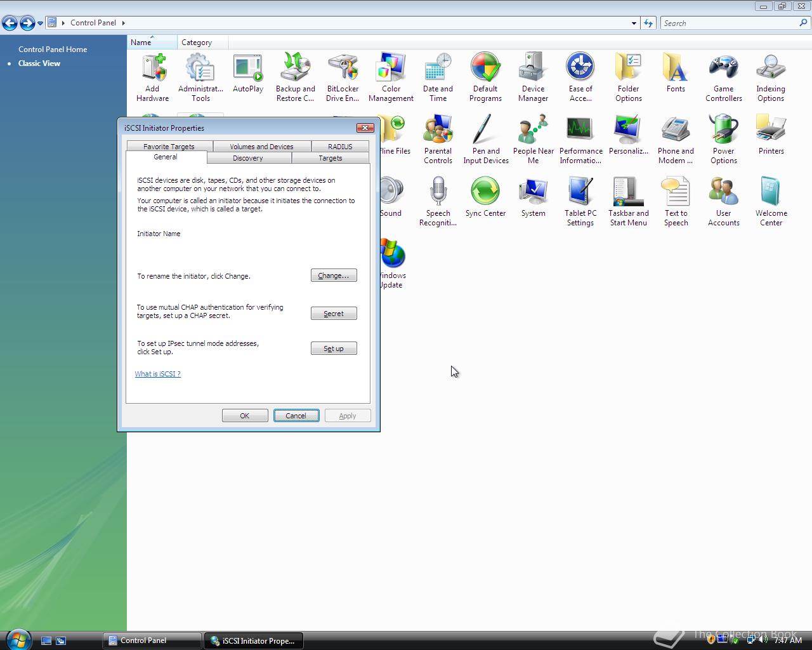Switch to Targets tab
Viewport: 812px width, 650px height.
(331, 158)
